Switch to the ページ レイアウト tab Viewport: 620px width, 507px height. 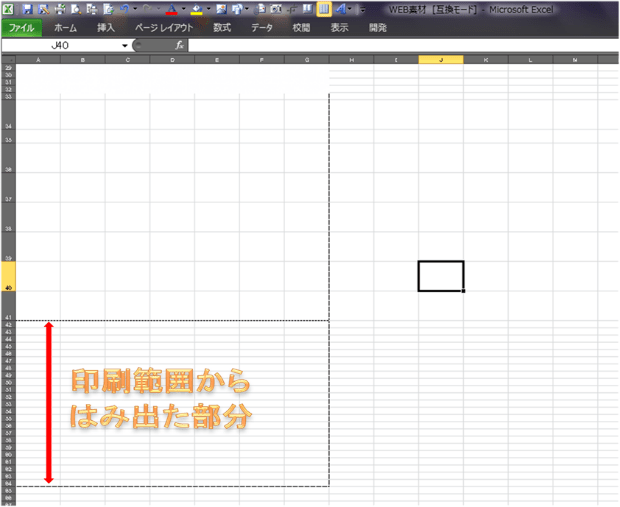coord(164,28)
